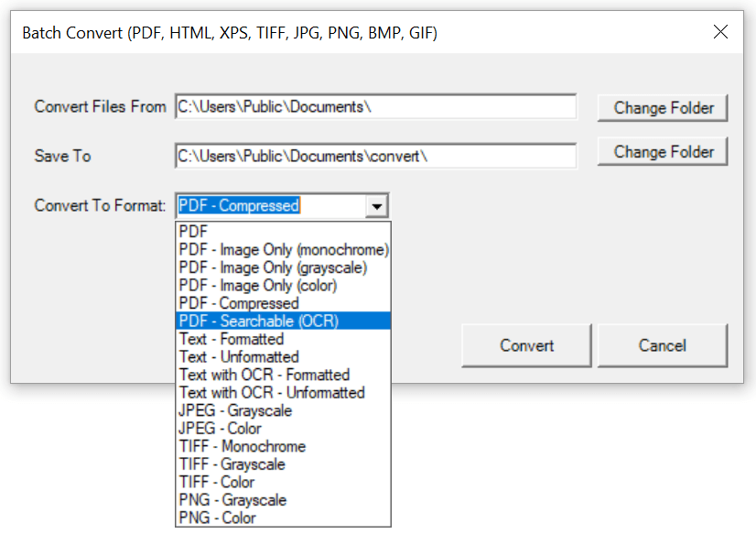Pick Text - Formatted output option

[x=229, y=339]
